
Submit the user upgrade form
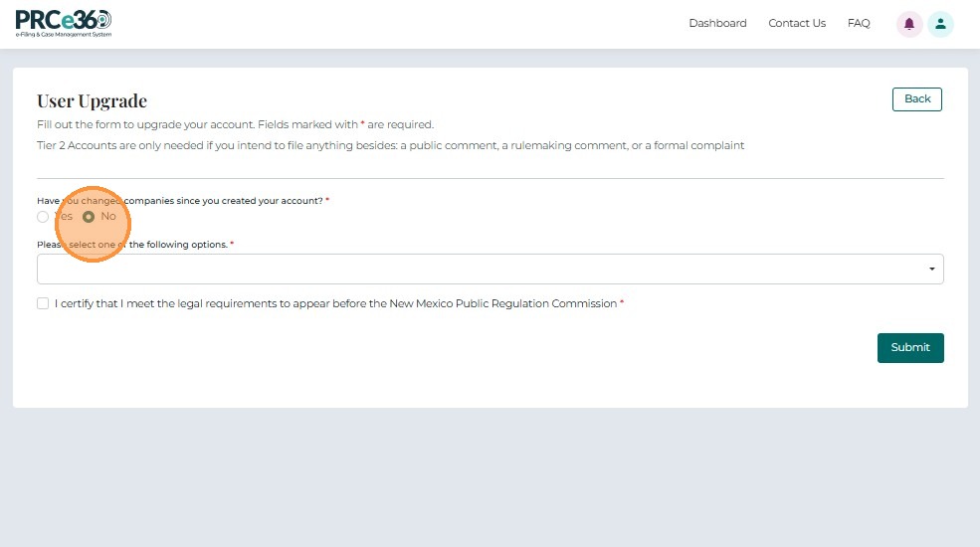tap(909, 347)
